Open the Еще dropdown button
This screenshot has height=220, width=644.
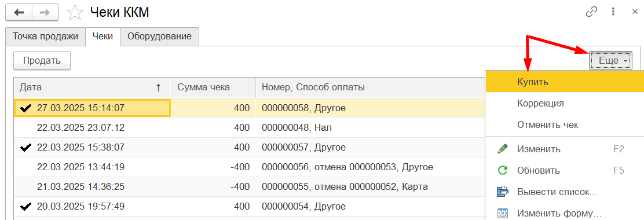610,61
